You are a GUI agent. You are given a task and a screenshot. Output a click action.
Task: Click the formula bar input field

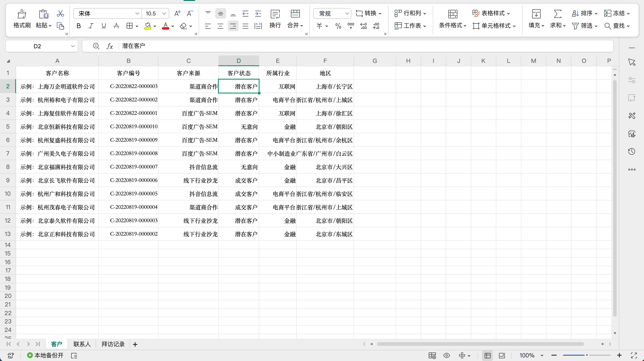pyautogui.click(x=350, y=46)
